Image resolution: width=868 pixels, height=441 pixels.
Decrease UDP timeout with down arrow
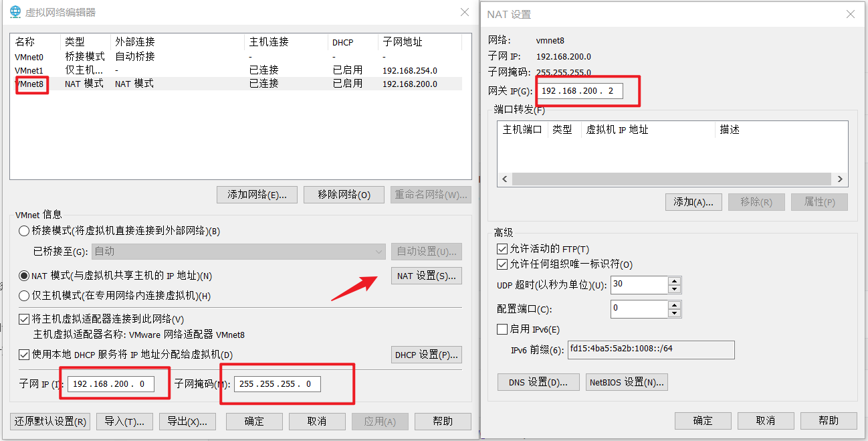click(674, 289)
